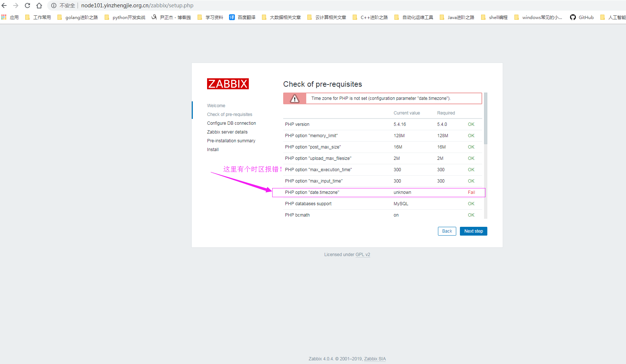Click the "Check of pre-requisites" page heading
Viewport: 626px width, 364px height.
[x=323, y=84]
